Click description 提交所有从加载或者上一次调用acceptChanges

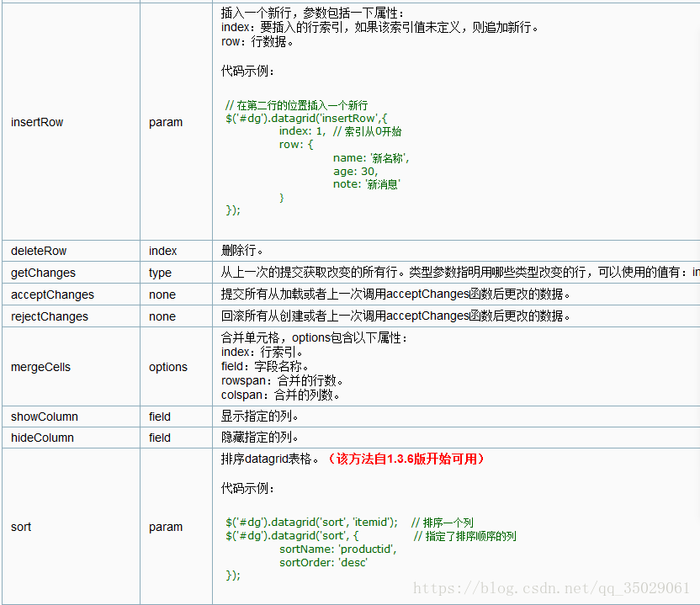coord(395,295)
